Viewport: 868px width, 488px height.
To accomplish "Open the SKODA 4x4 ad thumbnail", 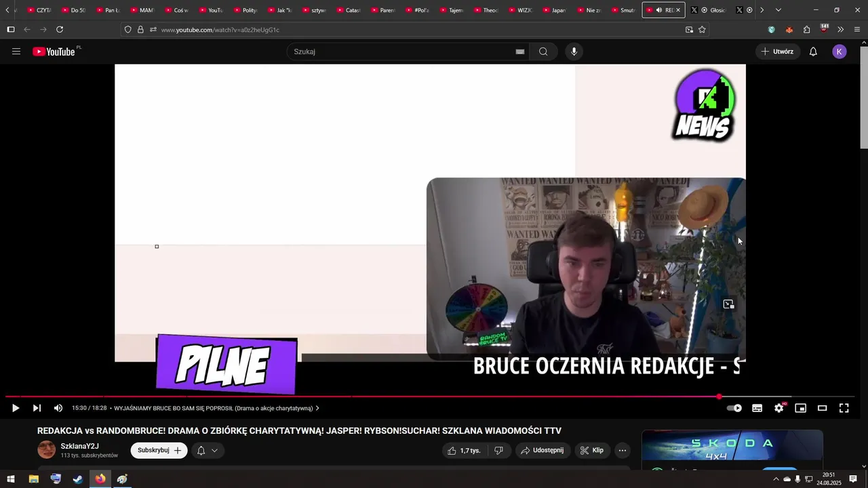I will pyautogui.click(x=732, y=445).
